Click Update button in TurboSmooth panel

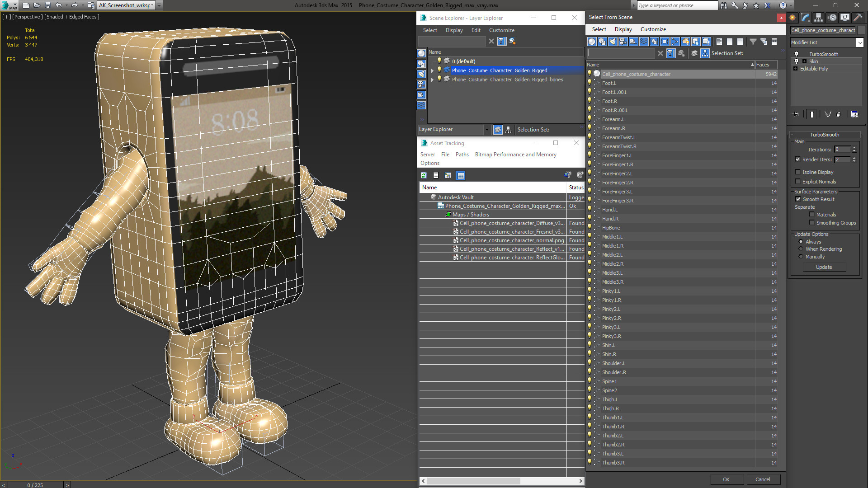pyautogui.click(x=824, y=267)
